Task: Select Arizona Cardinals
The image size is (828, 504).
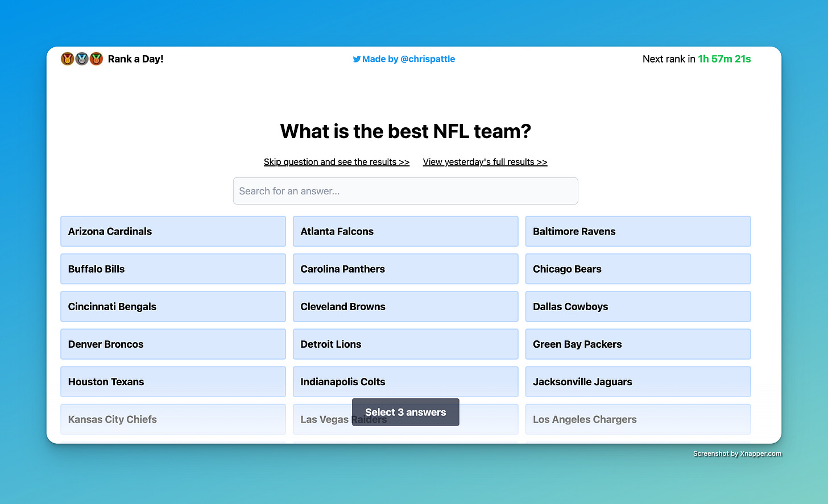Action: pos(173,231)
